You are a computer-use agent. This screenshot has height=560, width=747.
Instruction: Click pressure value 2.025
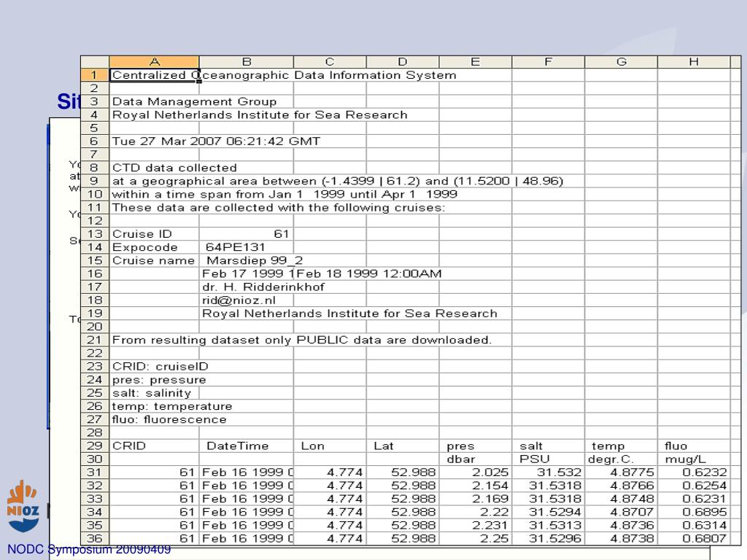tap(490, 472)
